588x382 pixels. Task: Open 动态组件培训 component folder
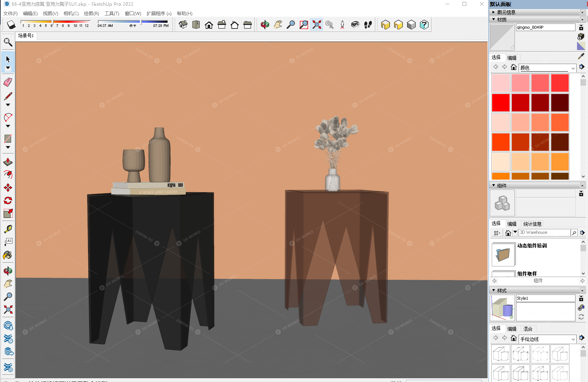point(503,254)
